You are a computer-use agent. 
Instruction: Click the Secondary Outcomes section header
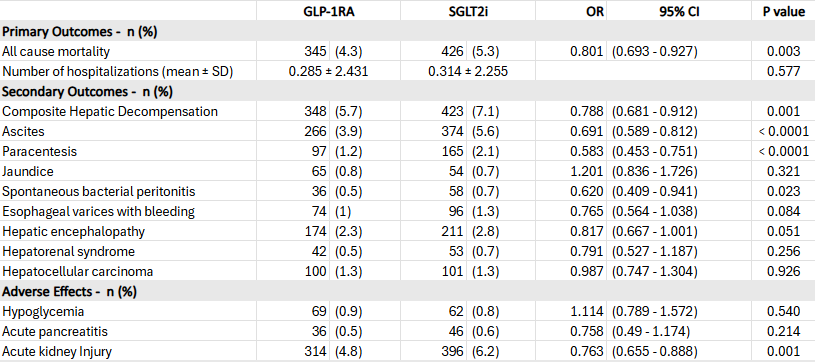click(408, 92)
